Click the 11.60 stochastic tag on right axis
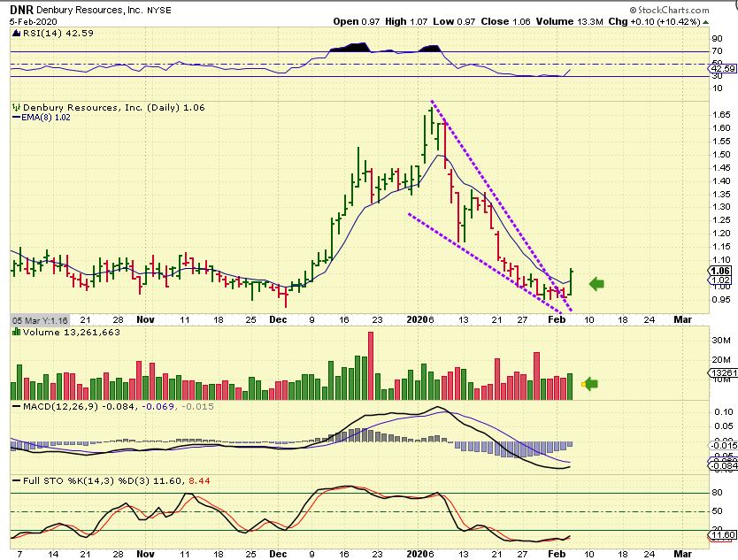The height and width of the screenshot is (560, 738). [x=723, y=535]
